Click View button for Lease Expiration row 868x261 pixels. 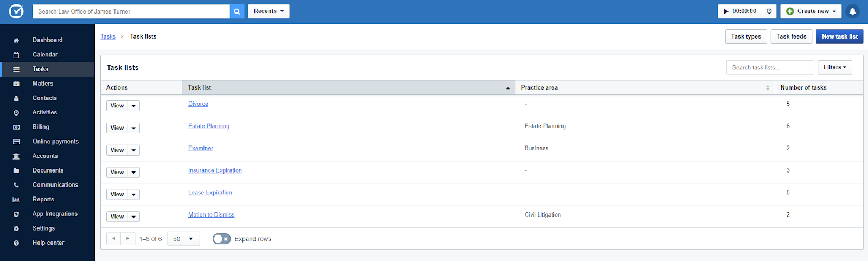click(x=117, y=194)
